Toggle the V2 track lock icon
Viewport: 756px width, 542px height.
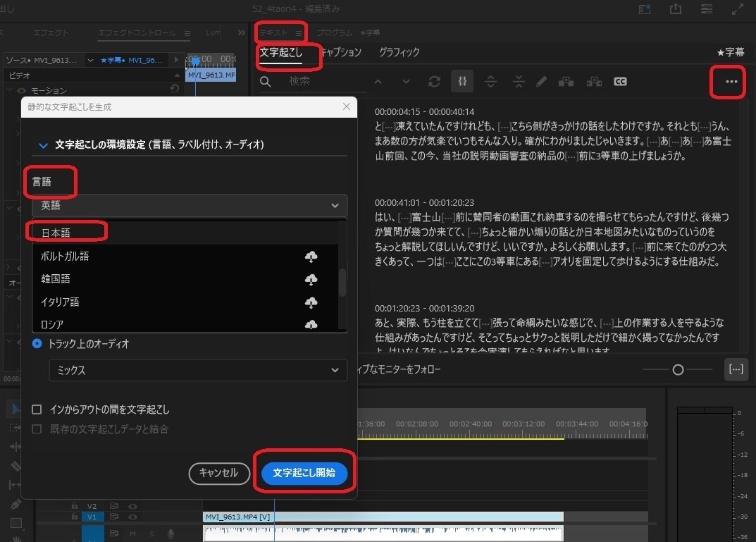(x=74, y=505)
